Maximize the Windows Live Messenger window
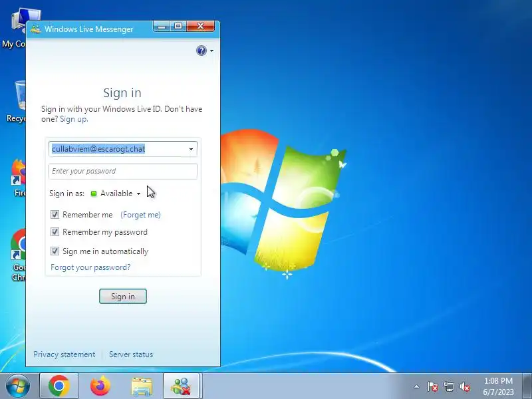Viewport: 532px width, 399px height. (x=178, y=27)
